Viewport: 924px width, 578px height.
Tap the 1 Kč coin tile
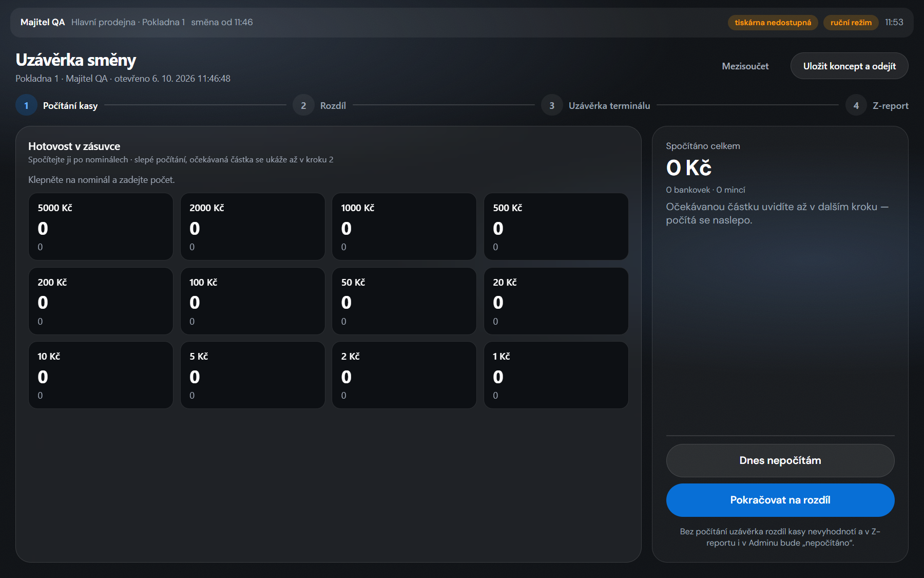(556, 375)
